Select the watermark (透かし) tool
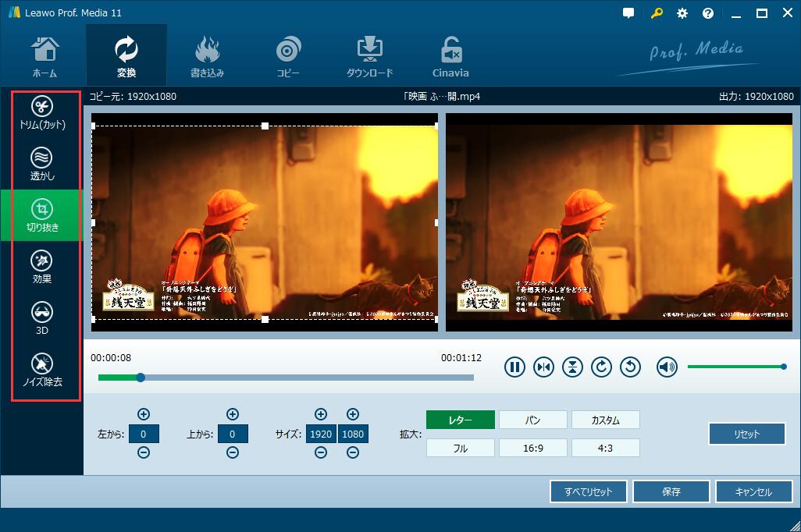Image resolution: width=801 pixels, height=532 pixels. coord(42,165)
